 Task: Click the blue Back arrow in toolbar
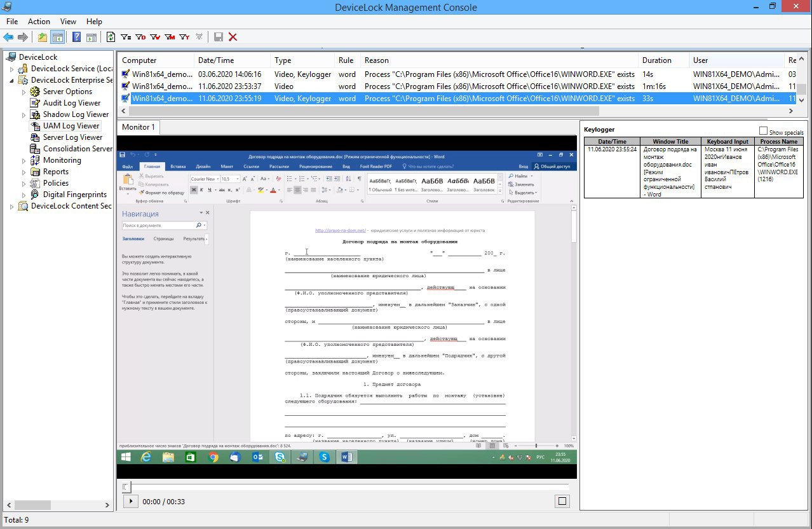click(x=9, y=37)
